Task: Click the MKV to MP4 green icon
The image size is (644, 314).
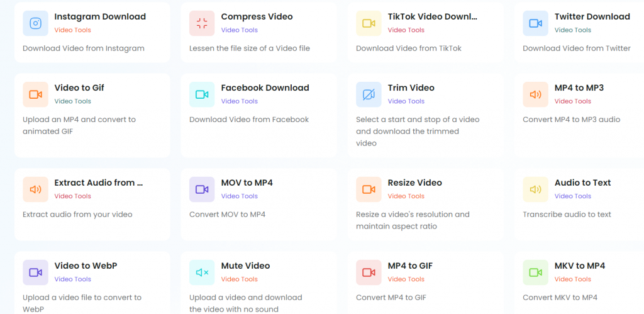Action: pos(535,272)
